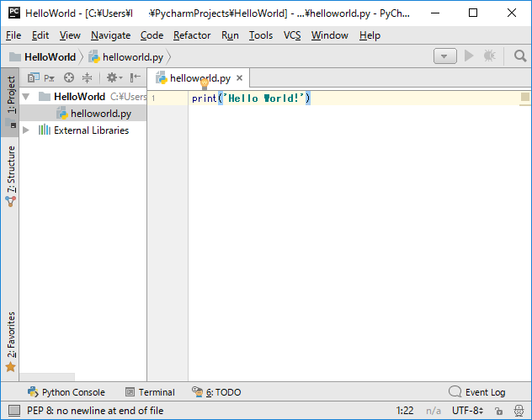This screenshot has height=420, width=532.
Task: Open the Run menu
Action: [x=230, y=35]
